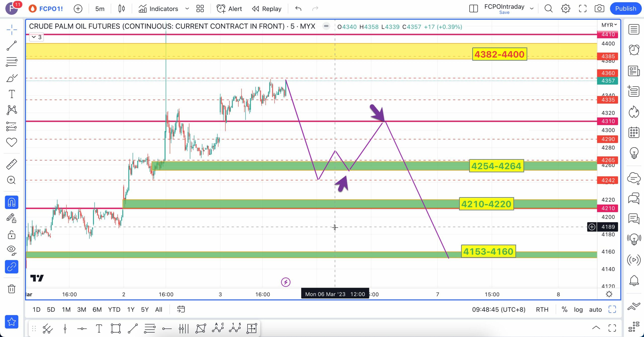Select the trend line drawing tool
Screen dimensions: 644x337
pos(12,46)
